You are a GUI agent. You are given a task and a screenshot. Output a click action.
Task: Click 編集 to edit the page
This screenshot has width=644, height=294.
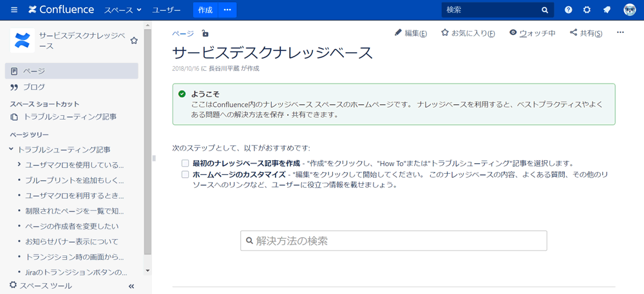[x=410, y=33]
